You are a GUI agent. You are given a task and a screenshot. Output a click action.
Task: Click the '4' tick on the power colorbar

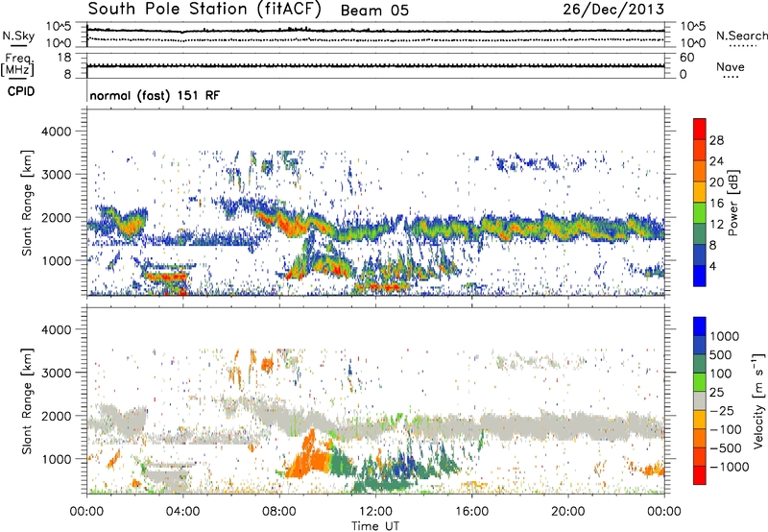pos(712,266)
